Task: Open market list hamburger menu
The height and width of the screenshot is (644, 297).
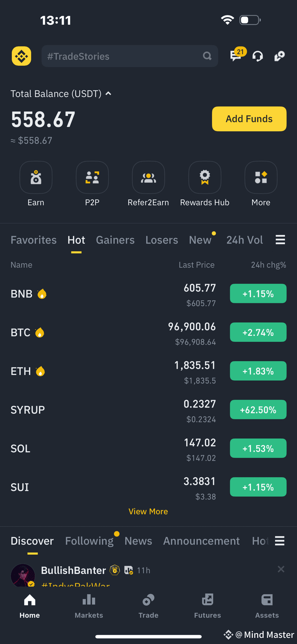Action: [280, 240]
